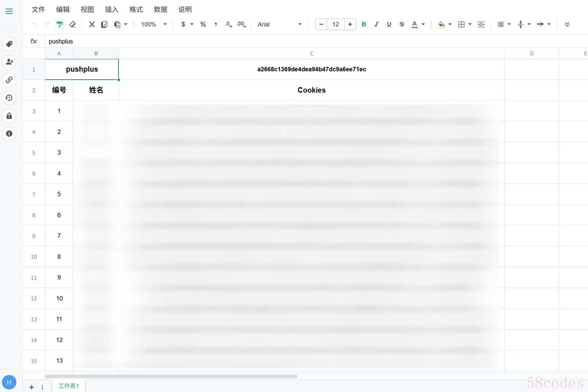Toggle italic formatting
The image size is (588, 392).
(376, 24)
